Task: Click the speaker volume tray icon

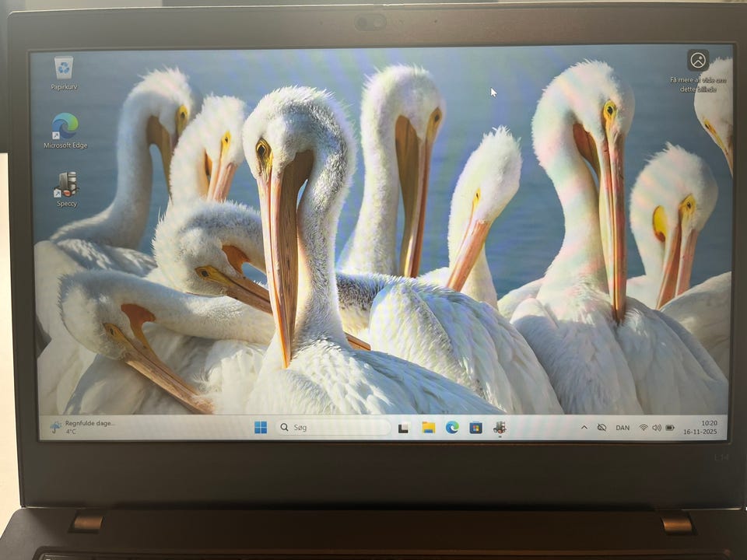Action: click(657, 428)
